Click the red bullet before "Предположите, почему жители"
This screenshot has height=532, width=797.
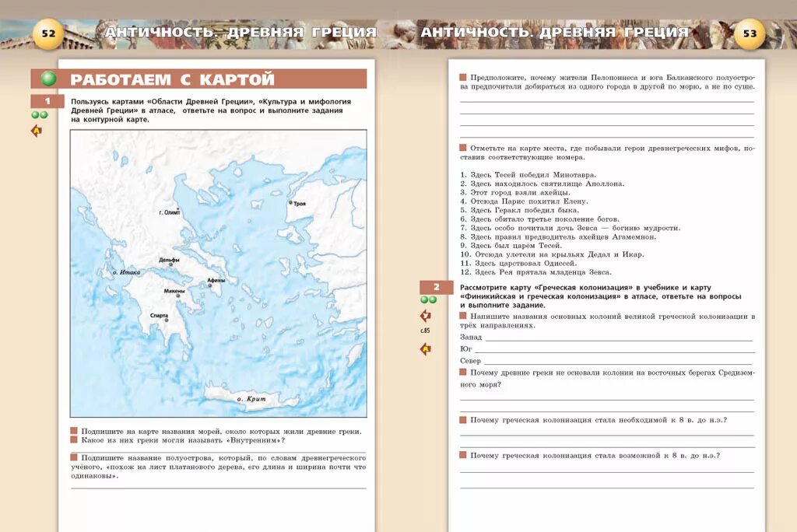[x=462, y=77]
